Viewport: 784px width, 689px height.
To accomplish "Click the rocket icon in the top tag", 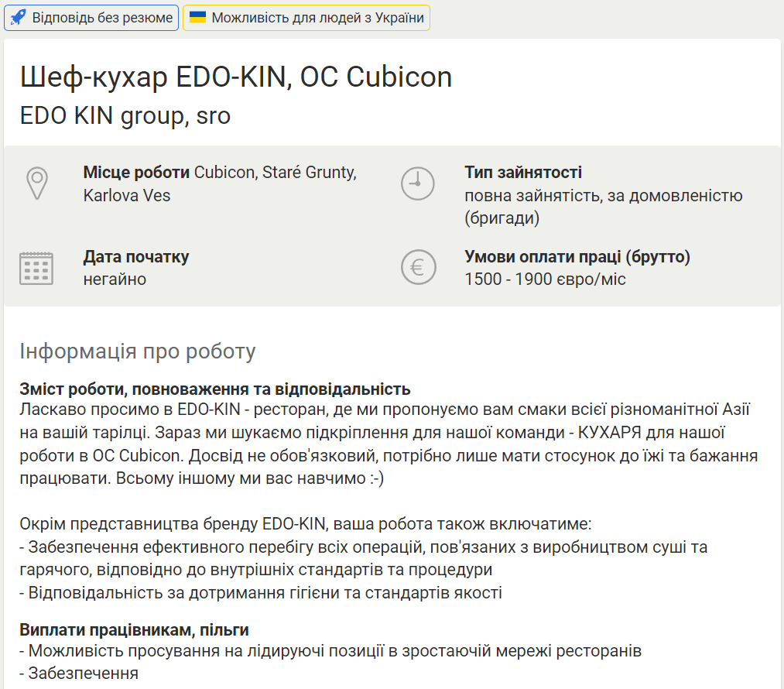I will [x=18, y=18].
